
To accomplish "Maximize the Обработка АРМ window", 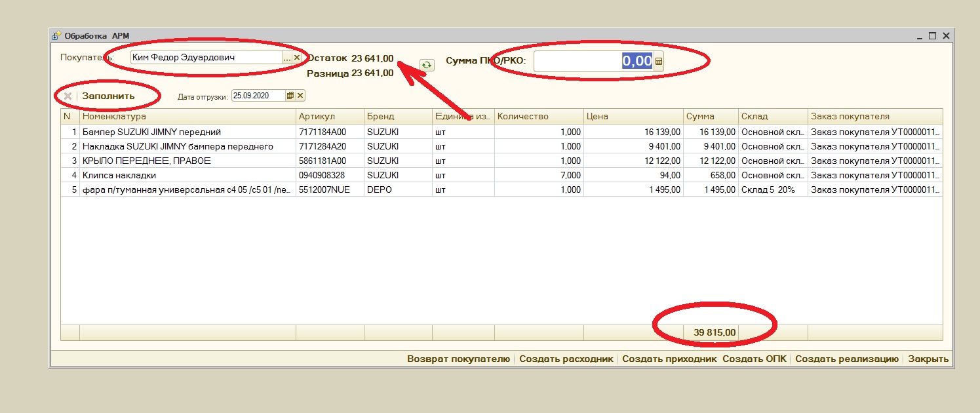I will pyautogui.click(x=932, y=36).
